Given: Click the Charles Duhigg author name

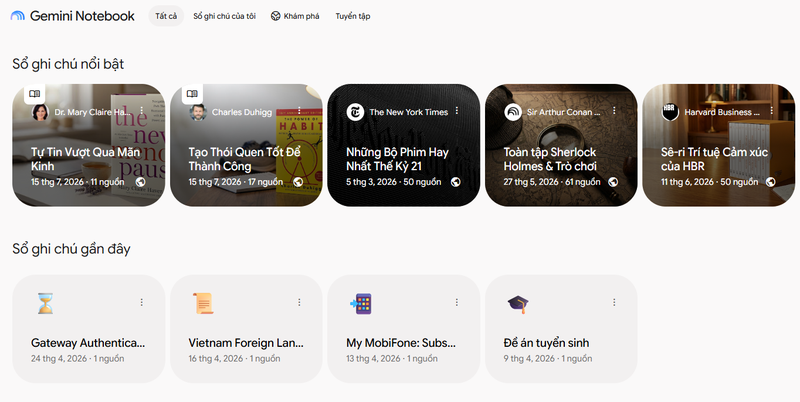Looking at the screenshot, I should pos(242,112).
